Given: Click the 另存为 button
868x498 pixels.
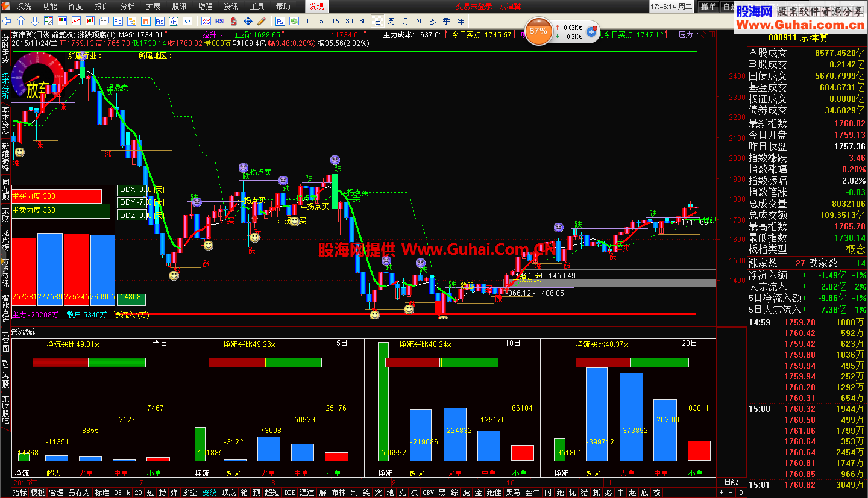Looking at the screenshot, I should [x=79, y=493].
